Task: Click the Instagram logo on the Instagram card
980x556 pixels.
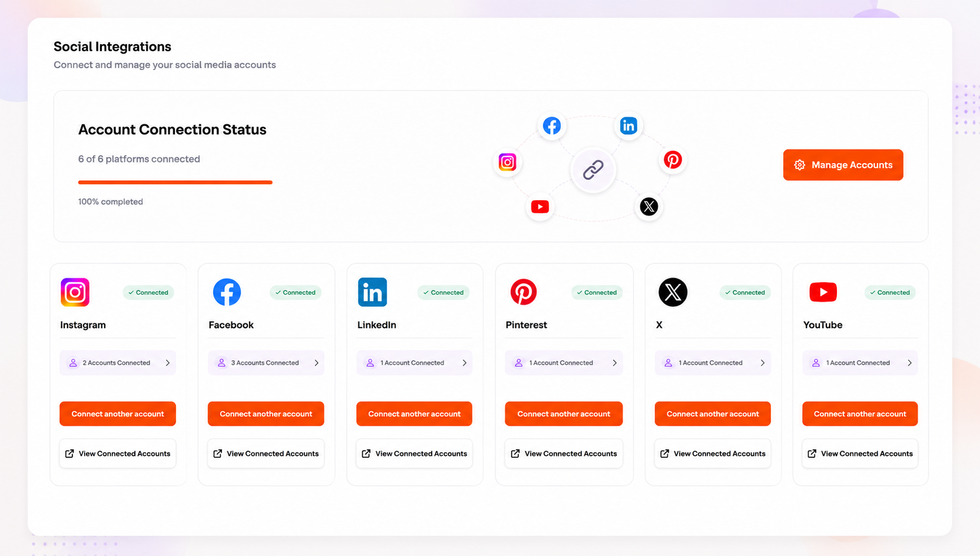Action: [x=75, y=292]
